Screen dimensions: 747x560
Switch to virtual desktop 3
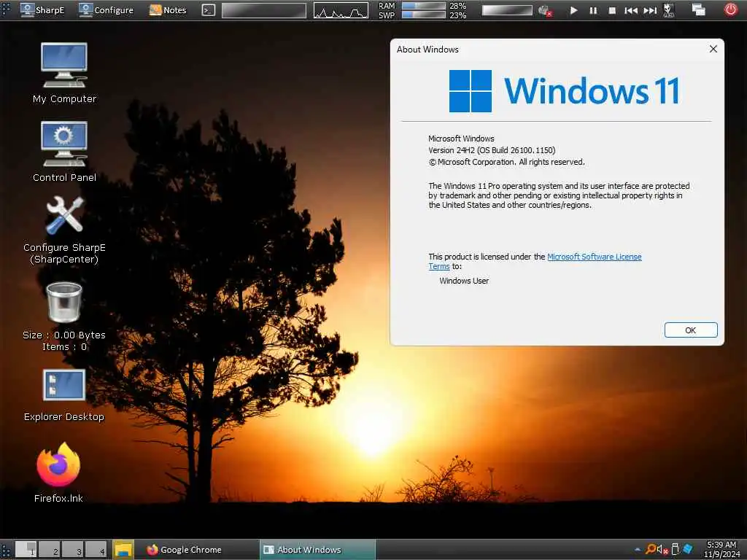click(72, 550)
